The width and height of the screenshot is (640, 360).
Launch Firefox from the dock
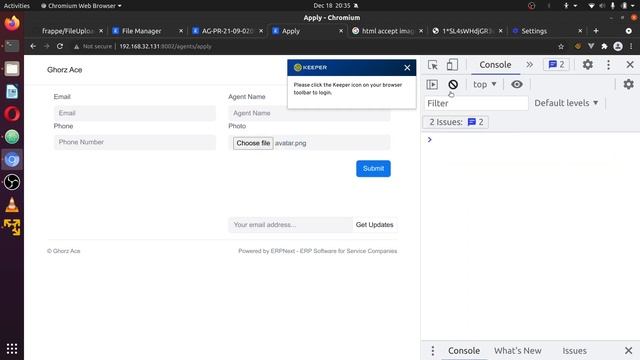point(12,23)
